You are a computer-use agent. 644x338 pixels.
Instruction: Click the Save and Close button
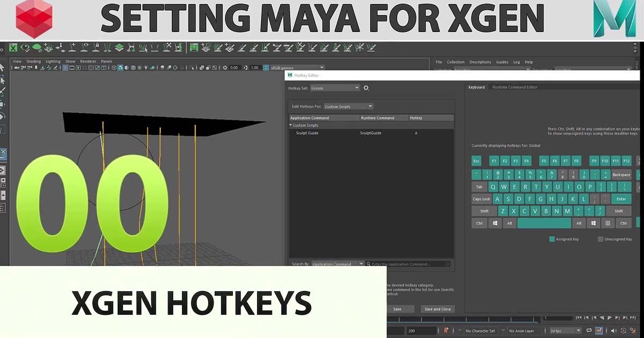point(439,308)
